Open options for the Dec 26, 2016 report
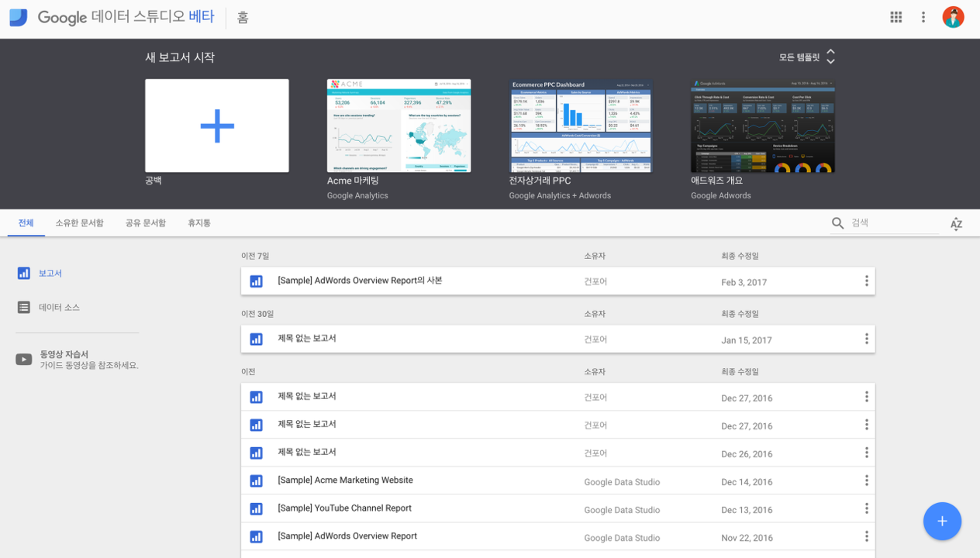Image resolution: width=980 pixels, height=558 pixels. point(866,453)
